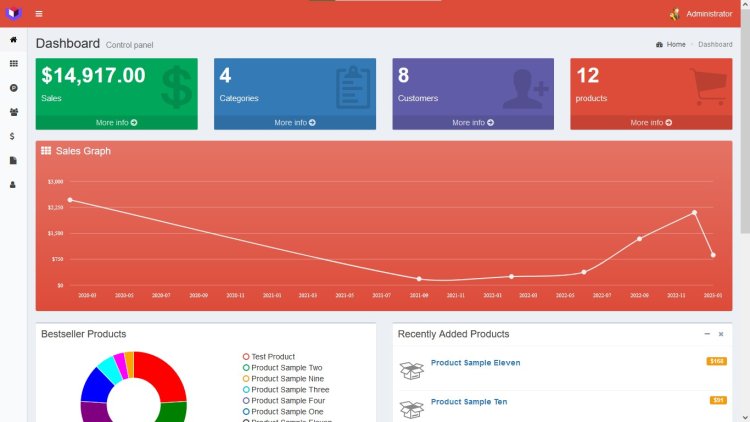
Task: Open the dollar sales sidebar icon
Action: [x=12, y=136]
